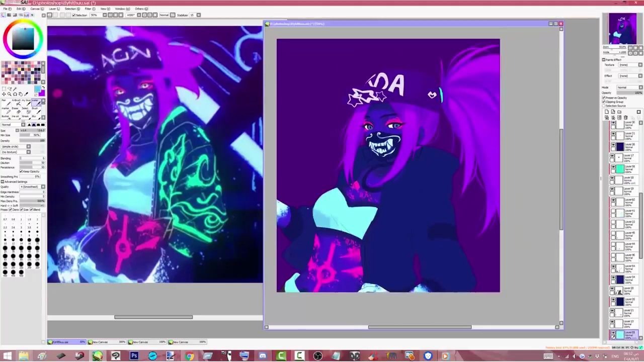
Task: Select Layer26 in the layers list
Action: [624, 147]
